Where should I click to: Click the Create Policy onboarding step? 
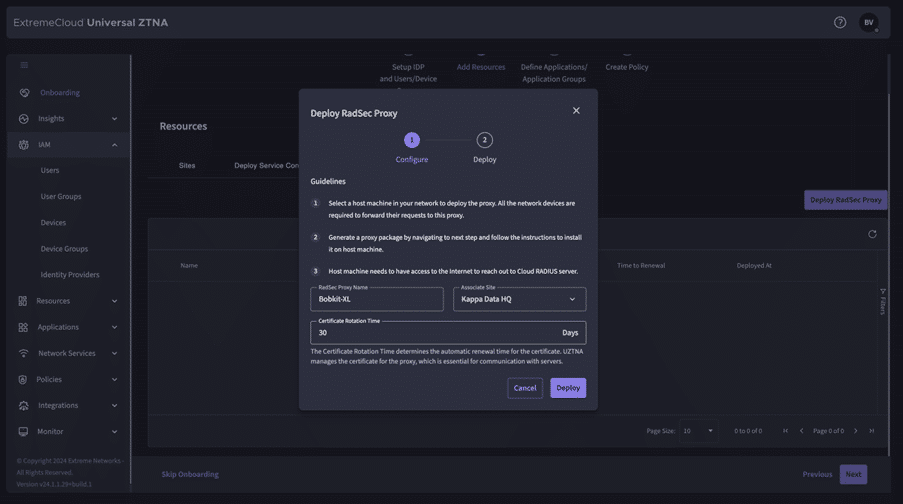tap(627, 67)
